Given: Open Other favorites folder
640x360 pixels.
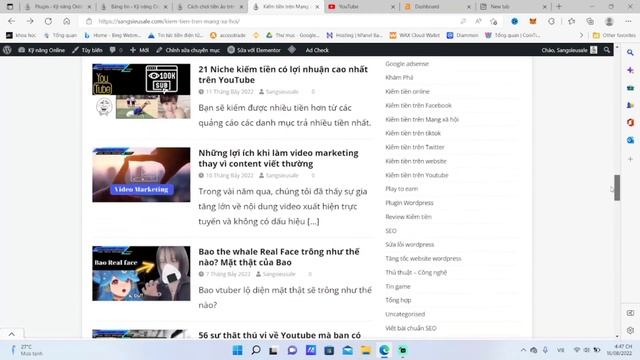Looking at the screenshot, I should click(614, 36).
